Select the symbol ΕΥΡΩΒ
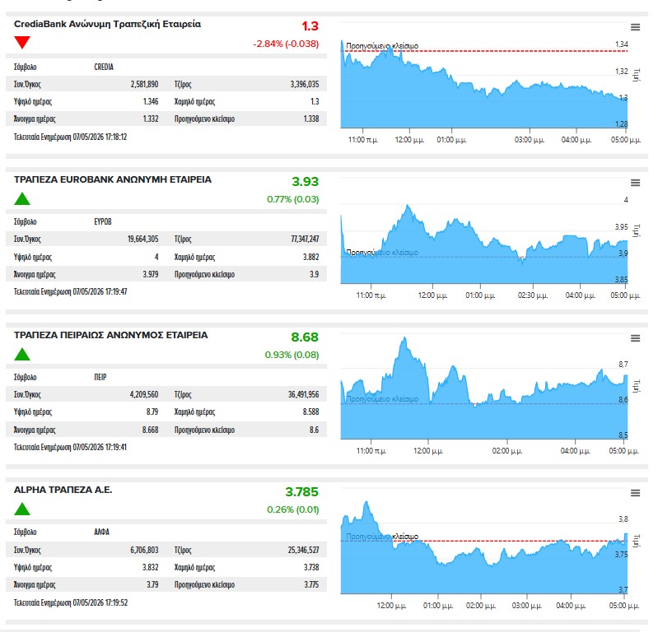 (103, 221)
